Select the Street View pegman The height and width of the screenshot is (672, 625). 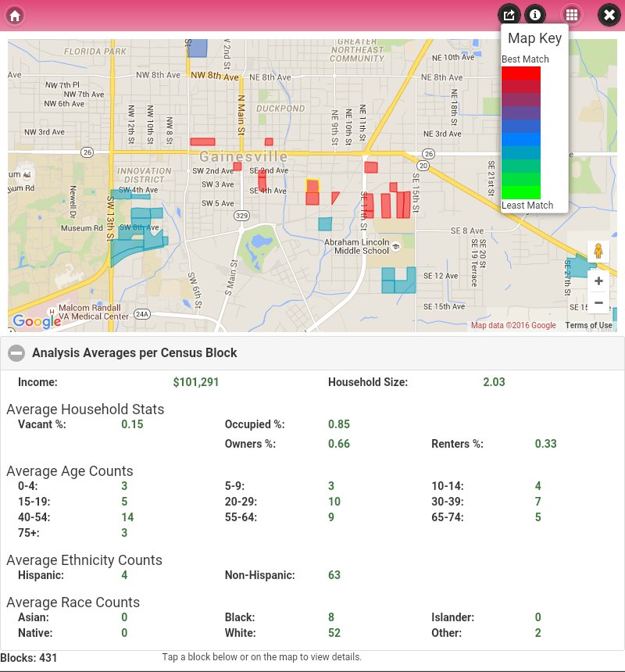pyautogui.click(x=598, y=251)
